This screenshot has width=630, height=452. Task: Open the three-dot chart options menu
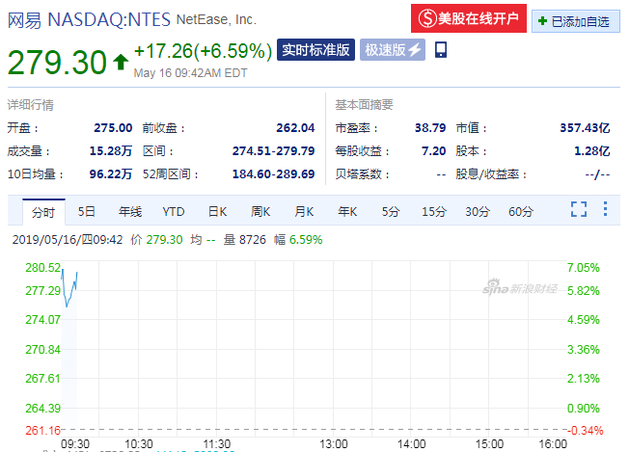605,209
